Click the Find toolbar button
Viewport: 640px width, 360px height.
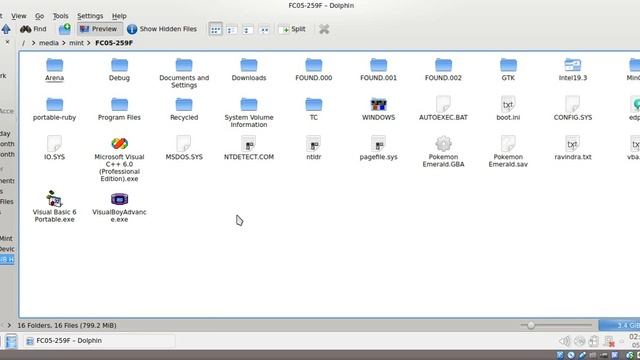[33, 29]
